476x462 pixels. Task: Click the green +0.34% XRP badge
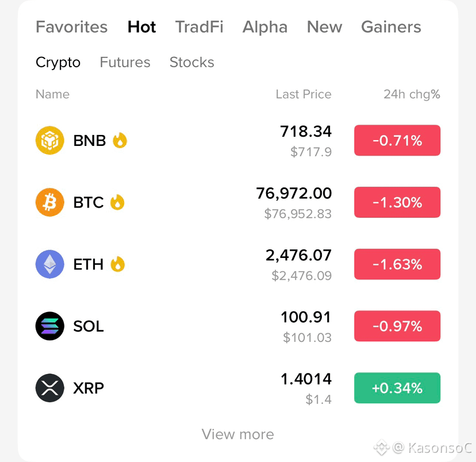(397, 388)
